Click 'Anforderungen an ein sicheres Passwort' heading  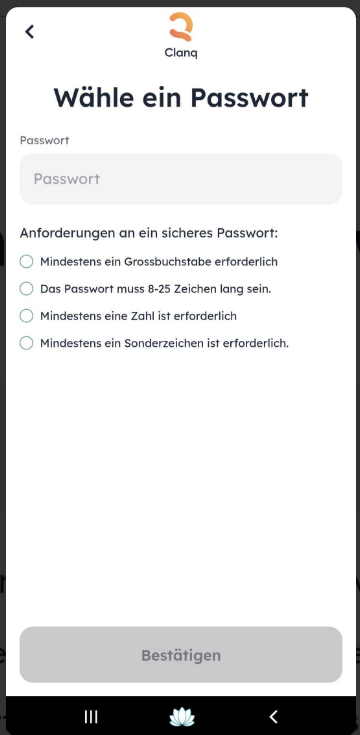(149, 233)
